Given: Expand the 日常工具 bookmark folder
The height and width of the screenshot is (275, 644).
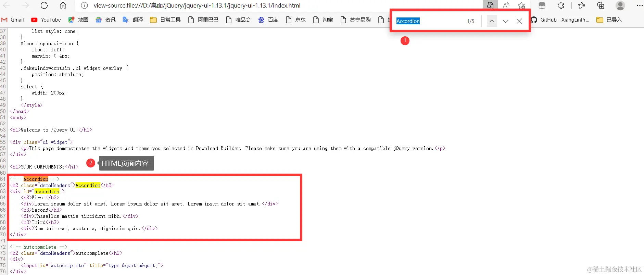Looking at the screenshot, I should click(165, 20).
